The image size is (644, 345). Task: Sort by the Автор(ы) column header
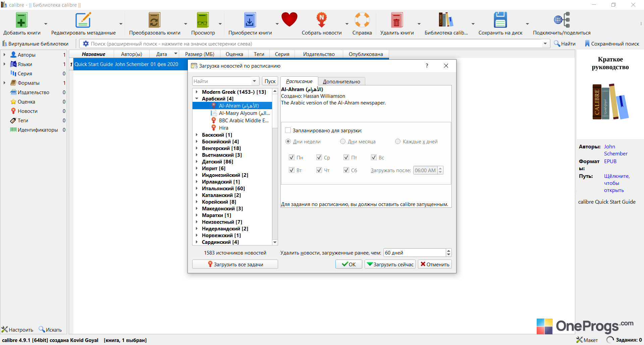(x=131, y=54)
